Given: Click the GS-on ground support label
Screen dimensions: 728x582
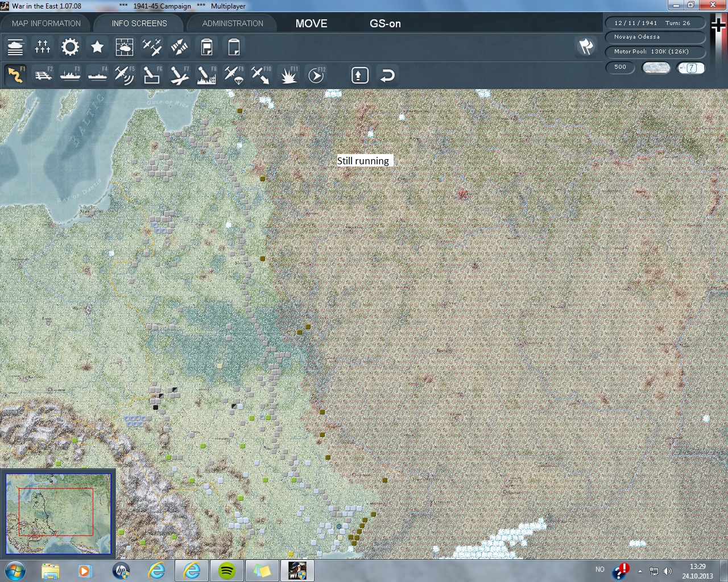Looking at the screenshot, I should coord(385,23).
